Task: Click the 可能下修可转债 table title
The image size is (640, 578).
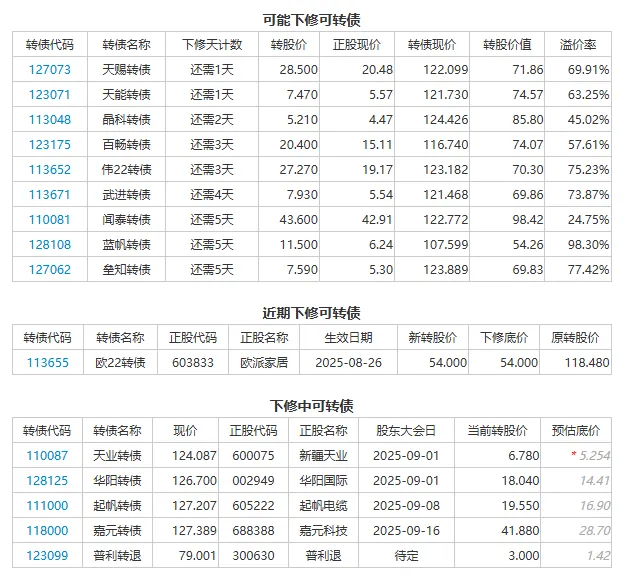Action: pos(311,20)
